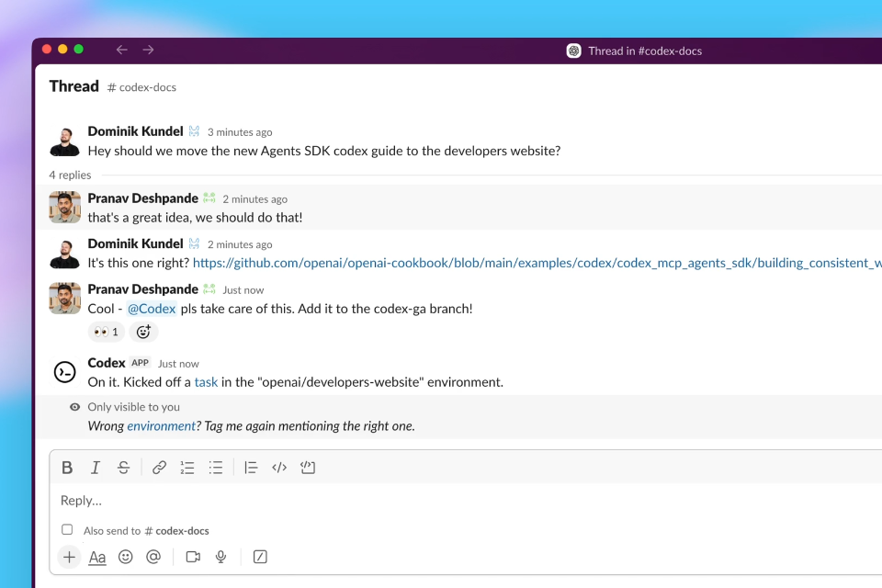Screen dimensions: 882x588
Task: Create a bulleted list
Action: pos(216,468)
